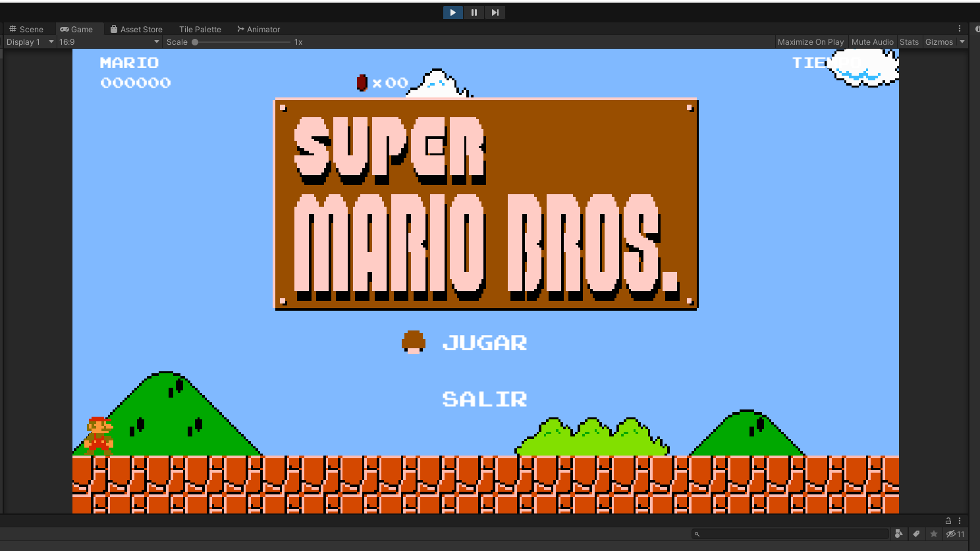Open the Display 1 dropdown
This screenshot has height=551, width=980.
(30, 41)
